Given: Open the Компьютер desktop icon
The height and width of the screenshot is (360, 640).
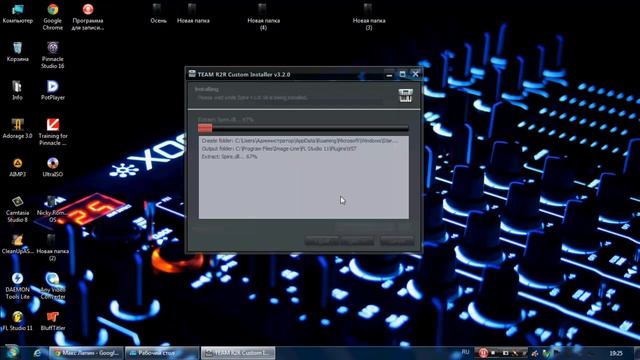Looking at the screenshot, I should pyautogui.click(x=18, y=13).
